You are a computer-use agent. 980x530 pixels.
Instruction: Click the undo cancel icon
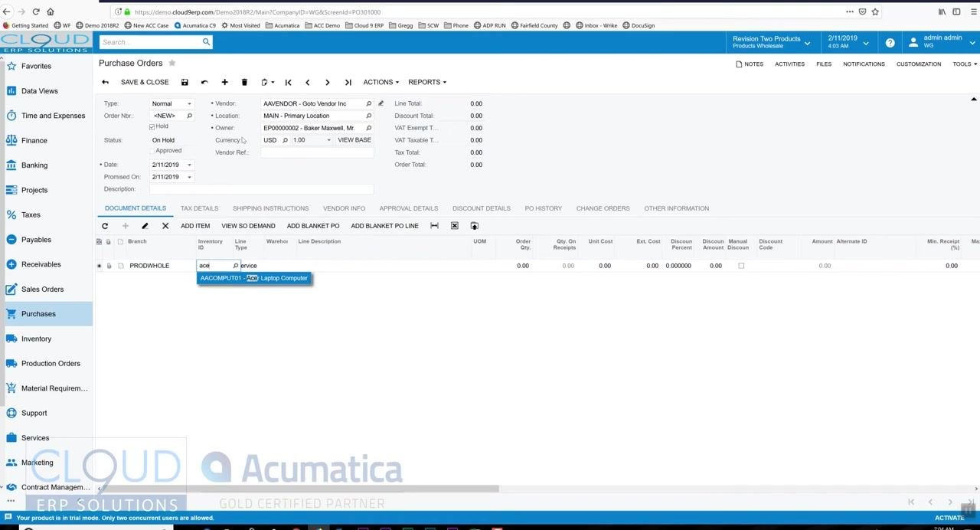click(204, 82)
